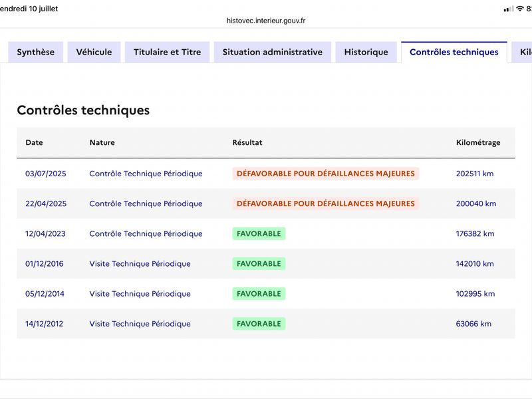Click Visite Technique Périodique dated 05/12/2014
532x399 pixels.
tap(140, 294)
